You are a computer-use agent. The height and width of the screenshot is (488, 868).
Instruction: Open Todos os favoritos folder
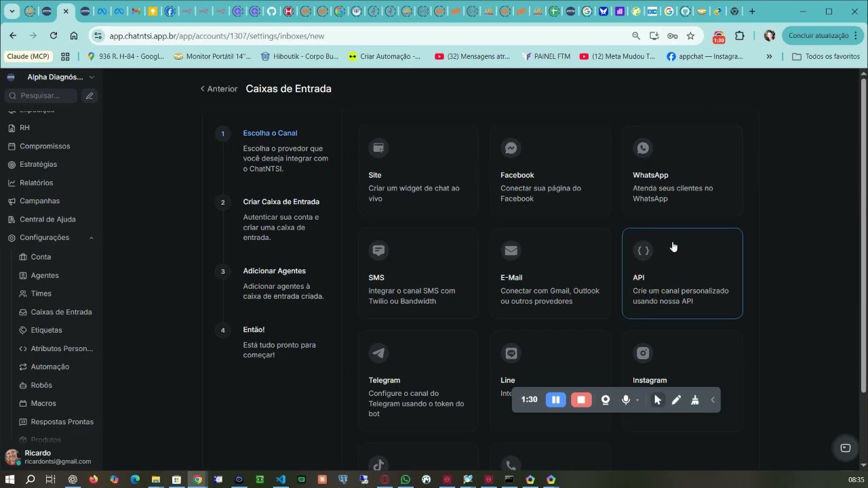(826, 56)
